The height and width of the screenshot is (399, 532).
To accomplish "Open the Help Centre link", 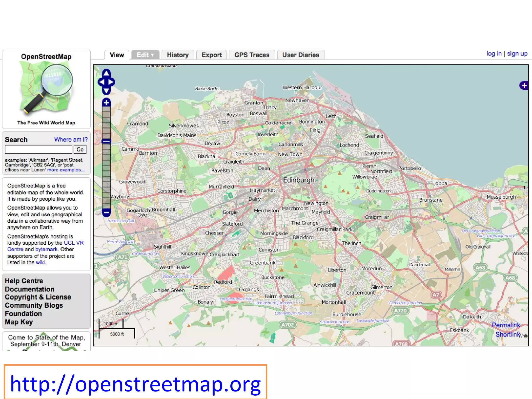I will pos(24,281).
